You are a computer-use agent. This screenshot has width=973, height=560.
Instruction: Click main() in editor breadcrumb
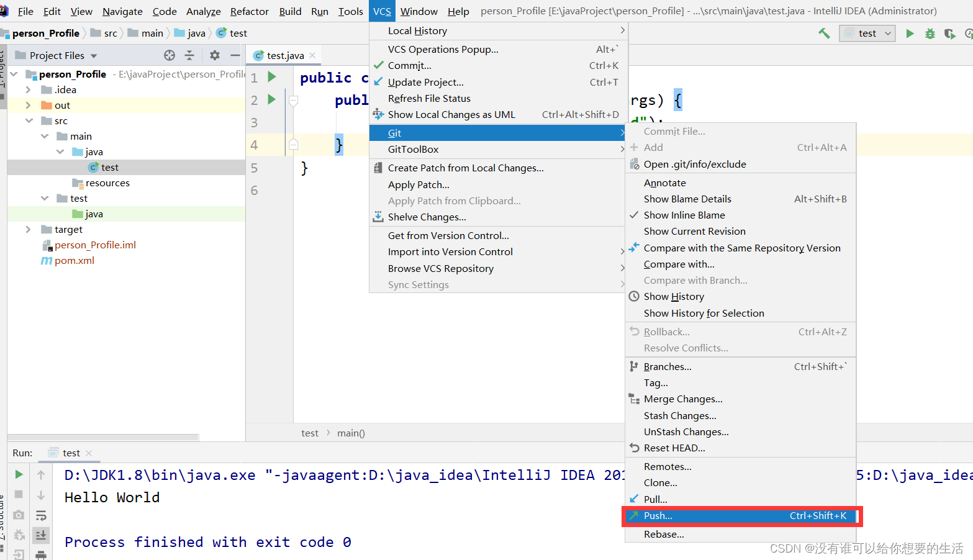pos(351,433)
